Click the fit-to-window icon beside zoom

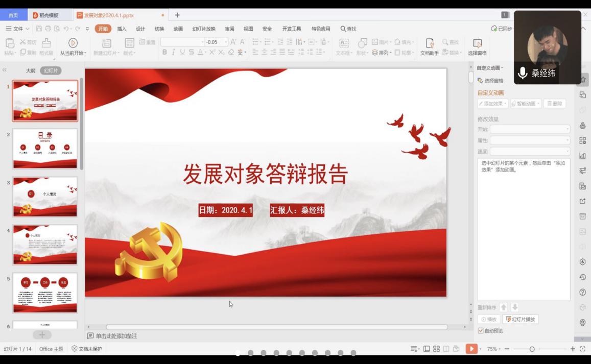(582, 349)
